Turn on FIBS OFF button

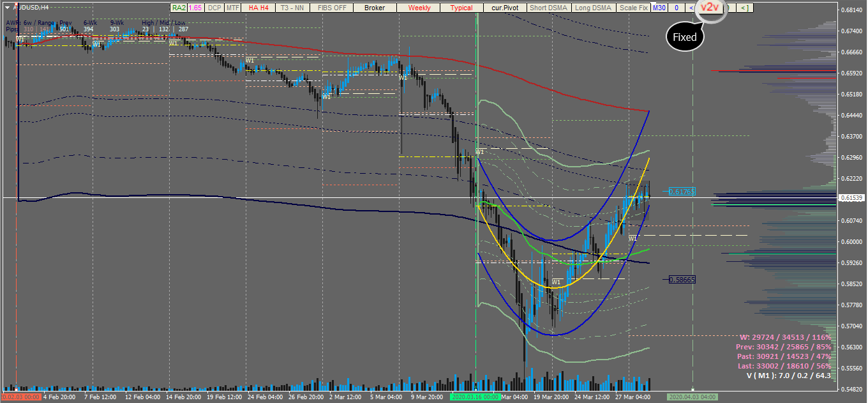pyautogui.click(x=332, y=8)
